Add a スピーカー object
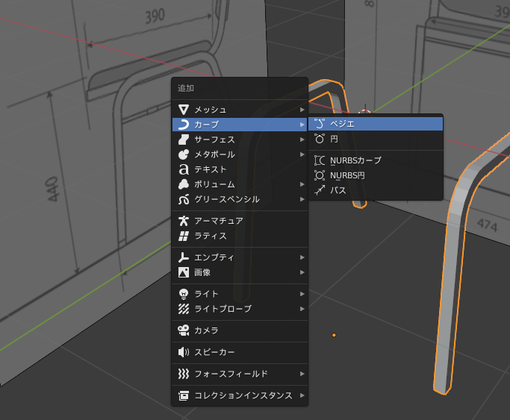510x420 pixels. 240,352
